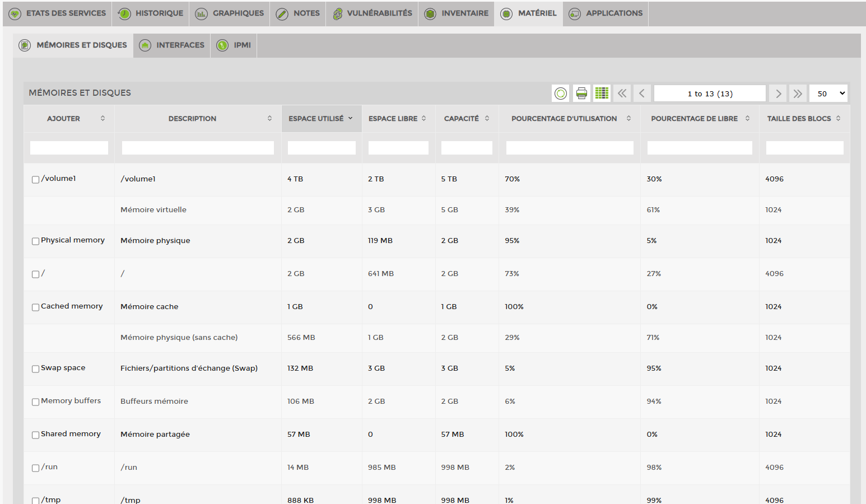Image resolution: width=866 pixels, height=504 pixels.
Task: Click the Etats des services tab icon
Action: (15, 13)
